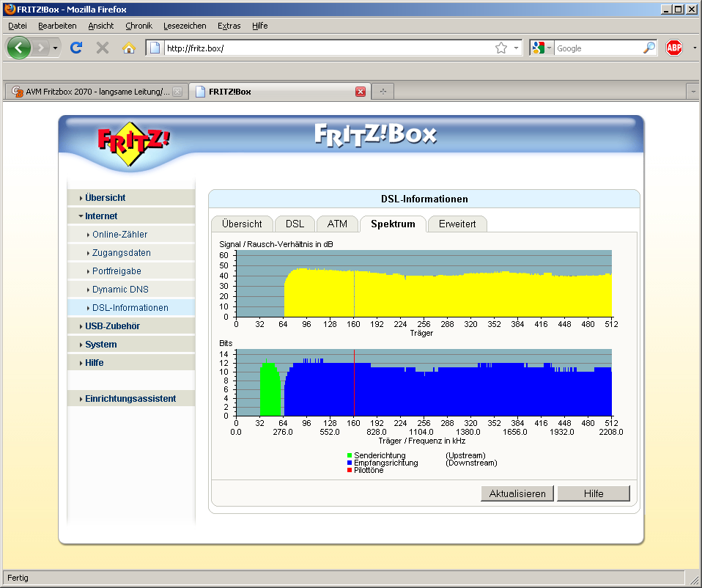Viewport: 702px width, 588px height.
Task: Click the 'Signal / Rausch-Verhältnis in dB' label
Action: [x=276, y=244]
